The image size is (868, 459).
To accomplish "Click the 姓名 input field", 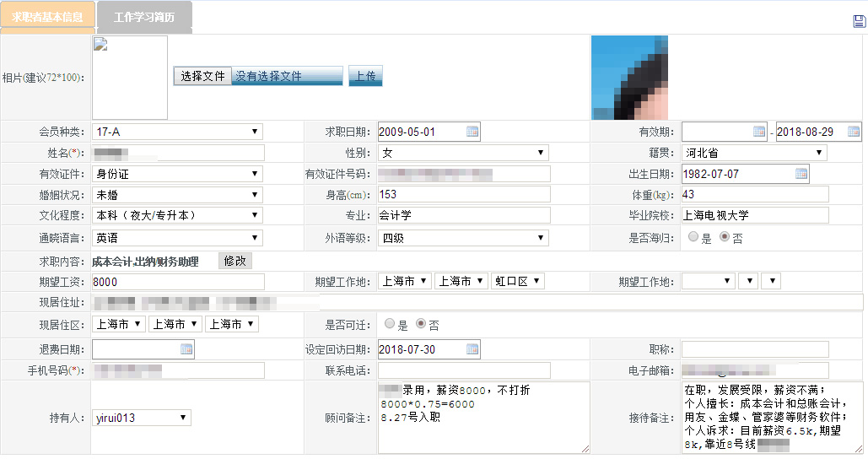I will (x=178, y=153).
